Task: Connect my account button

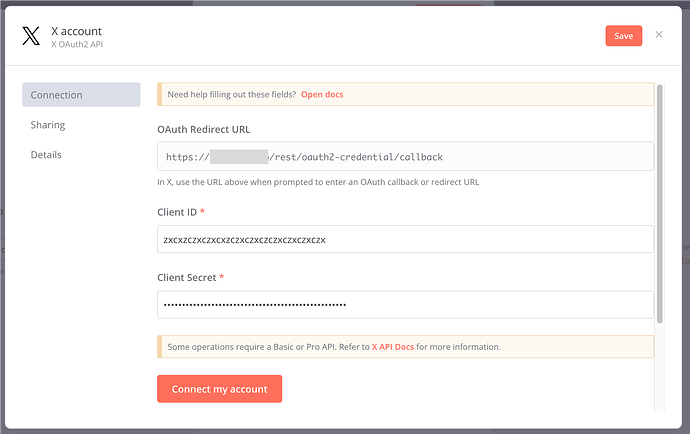Action: click(220, 389)
